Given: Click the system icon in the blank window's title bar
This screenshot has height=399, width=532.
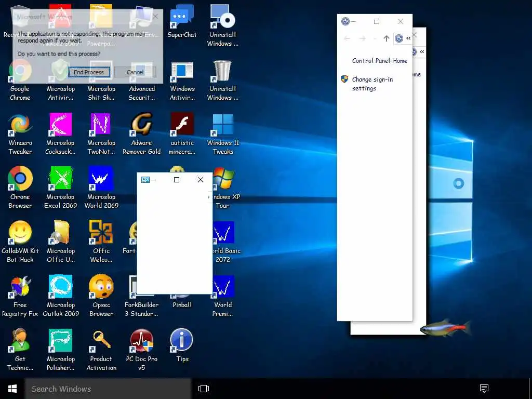Looking at the screenshot, I should coord(145,180).
